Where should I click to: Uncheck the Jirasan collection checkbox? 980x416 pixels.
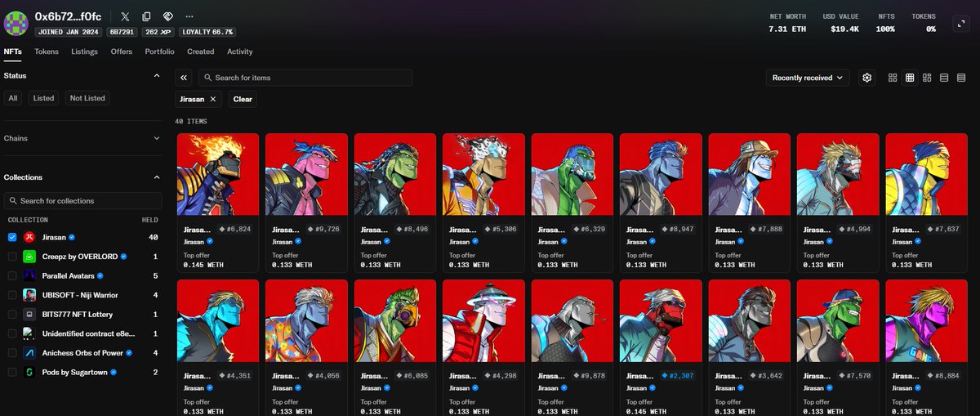point(11,237)
